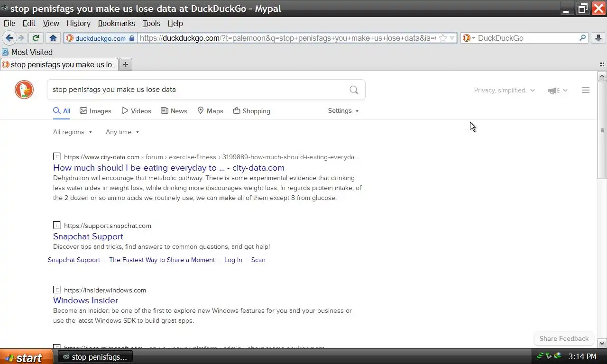
Task: Open the History menu
Action: click(x=78, y=23)
